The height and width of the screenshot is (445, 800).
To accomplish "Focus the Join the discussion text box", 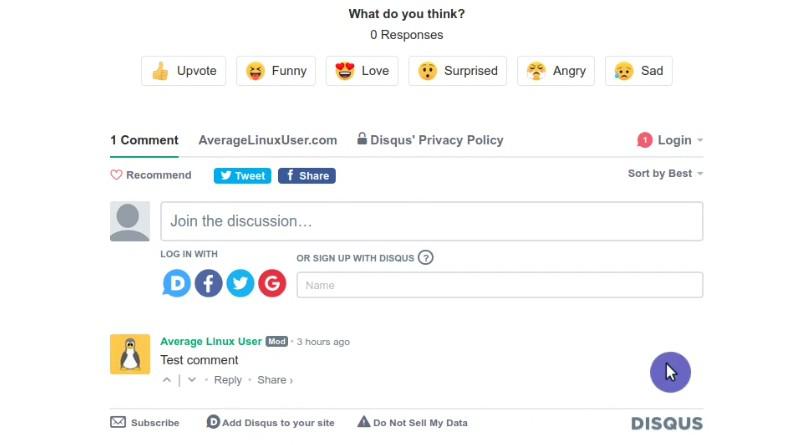I will (432, 221).
